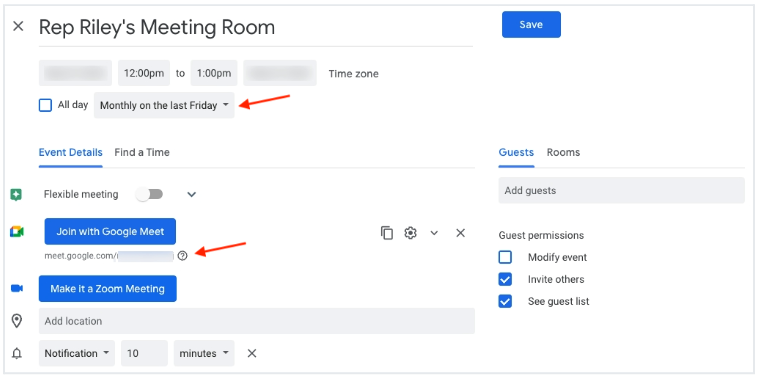
Task: Close the event editor with the X icon
Action: click(x=18, y=26)
